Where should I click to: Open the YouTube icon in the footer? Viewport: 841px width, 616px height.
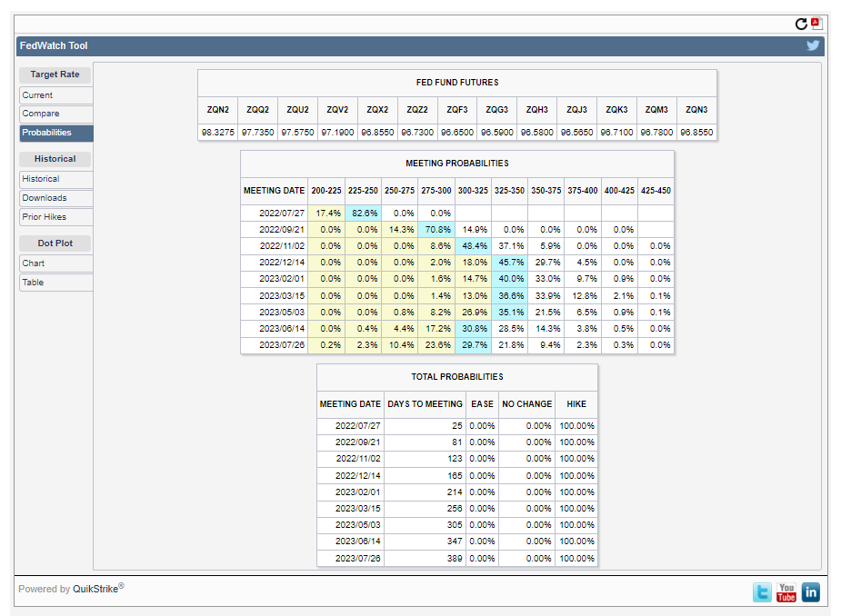point(786,592)
